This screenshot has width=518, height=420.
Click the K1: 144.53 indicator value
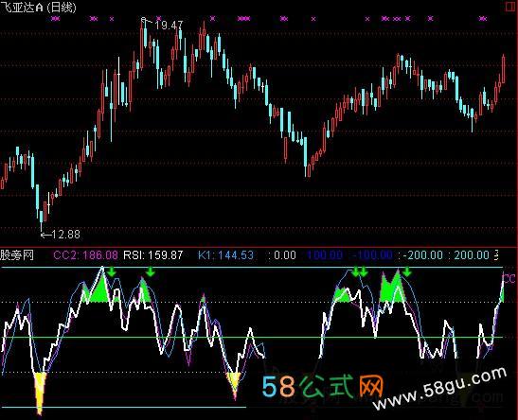[226, 255]
